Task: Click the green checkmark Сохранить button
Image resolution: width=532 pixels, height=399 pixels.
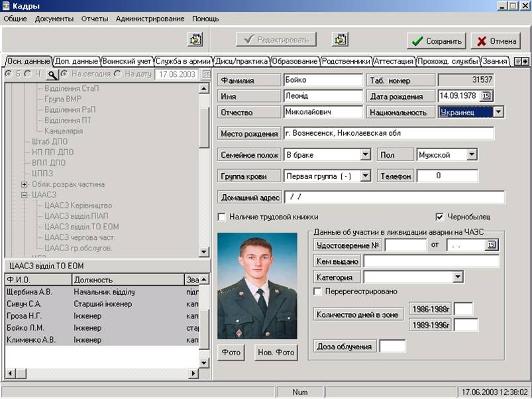Action: (x=436, y=41)
